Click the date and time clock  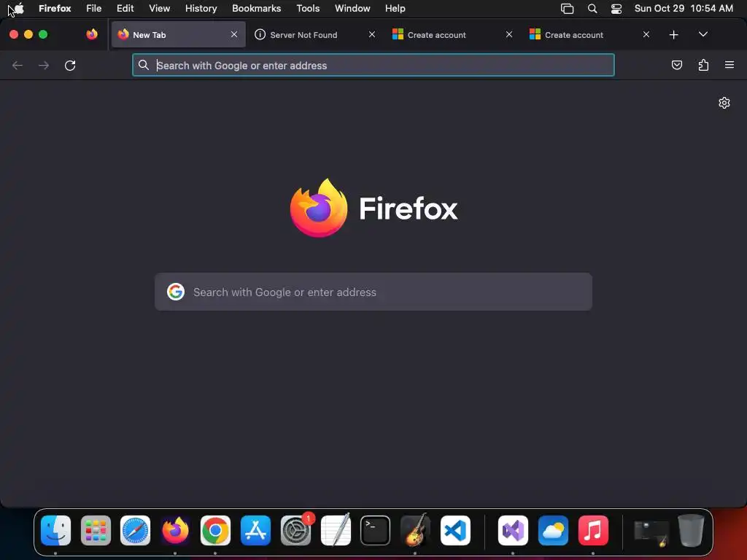[x=684, y=8]
